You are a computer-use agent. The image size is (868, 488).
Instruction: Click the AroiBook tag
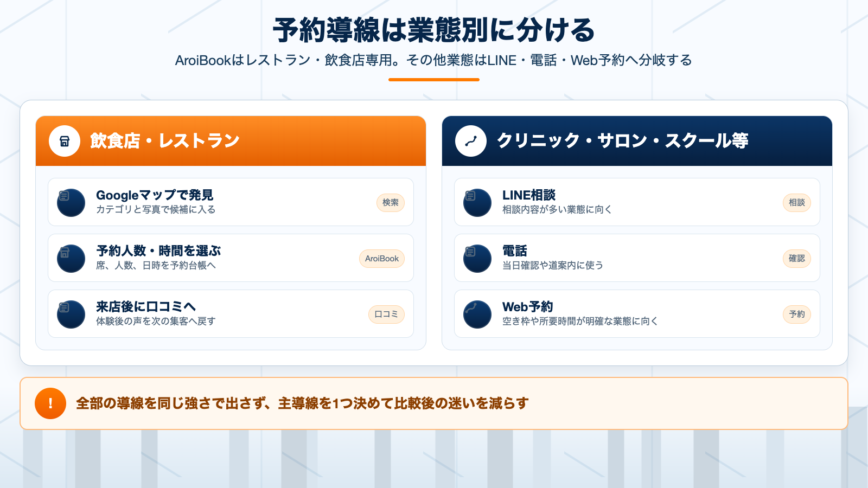(382, 258)
